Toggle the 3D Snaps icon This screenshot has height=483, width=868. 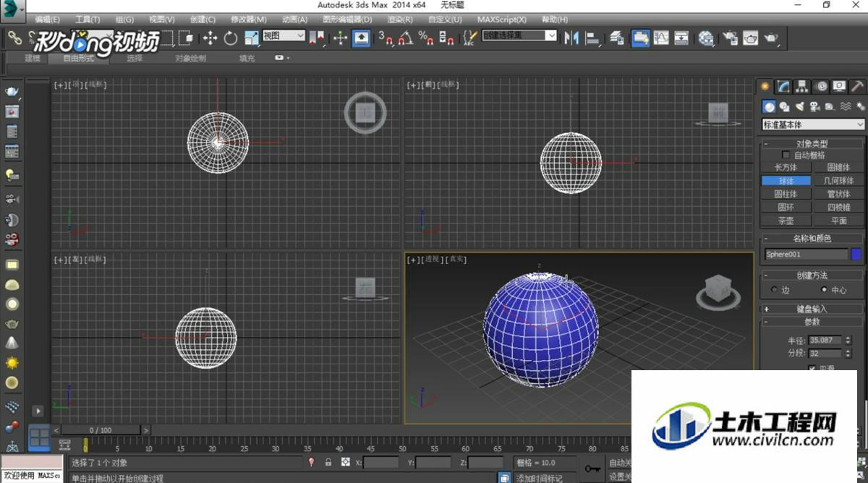[386, 38]
